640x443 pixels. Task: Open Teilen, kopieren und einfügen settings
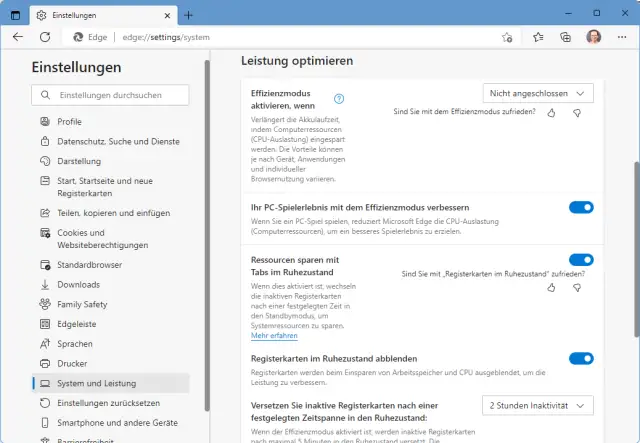point(111,213)
